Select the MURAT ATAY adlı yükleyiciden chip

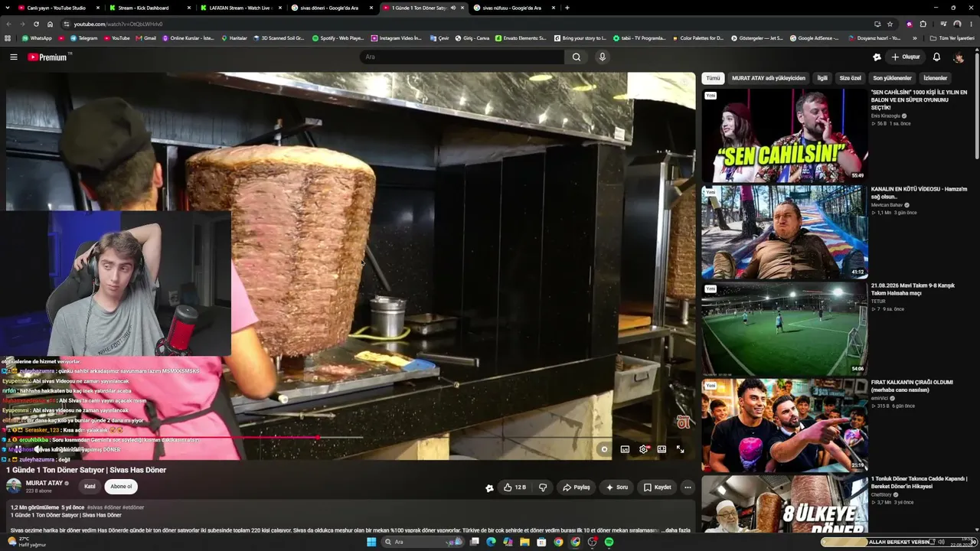click(x=769, y=78)
